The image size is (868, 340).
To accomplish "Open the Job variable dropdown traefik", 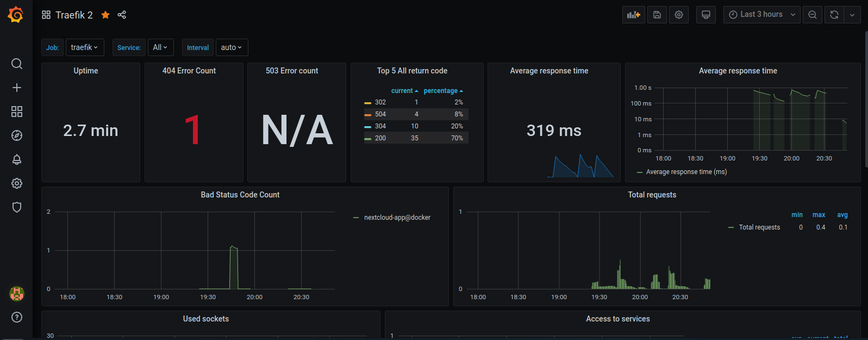I will coord(85,47).
